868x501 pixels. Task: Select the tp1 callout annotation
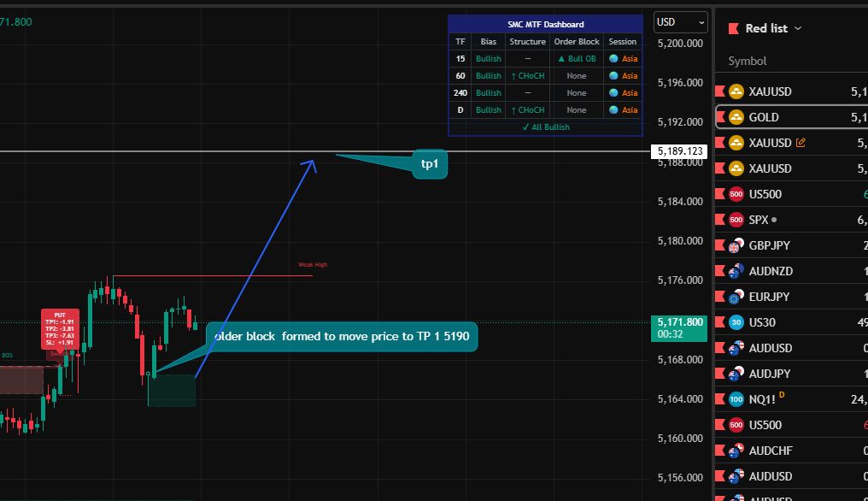pyautogui.click(x=429, y=163)
